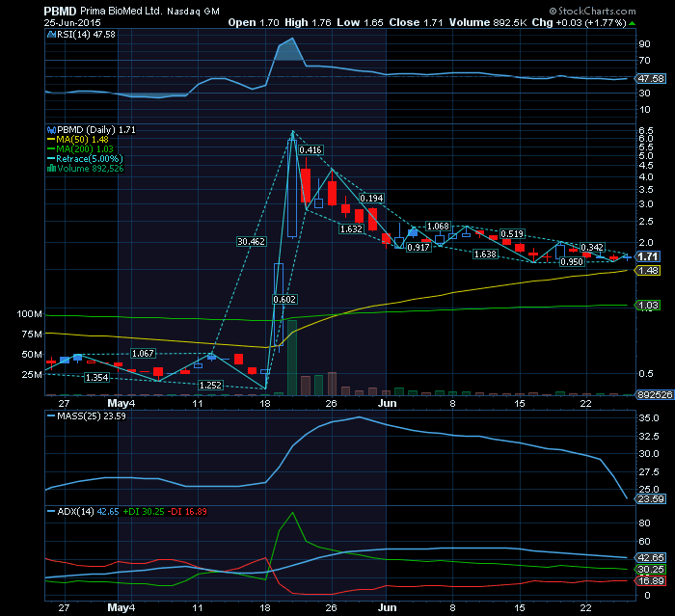
Task: Click the +DI 30.25 legend text
Action: point(144,512)
